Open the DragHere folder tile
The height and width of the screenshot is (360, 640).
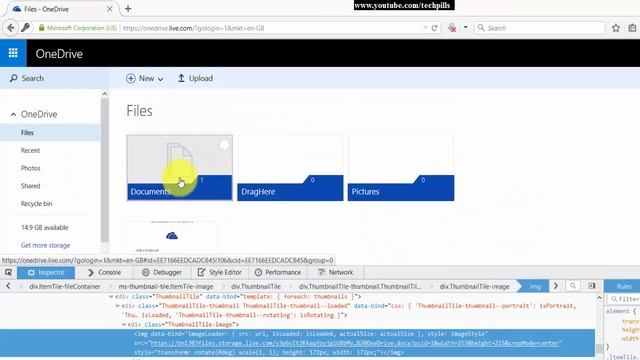pyautogui.click(x=290, y=168)
